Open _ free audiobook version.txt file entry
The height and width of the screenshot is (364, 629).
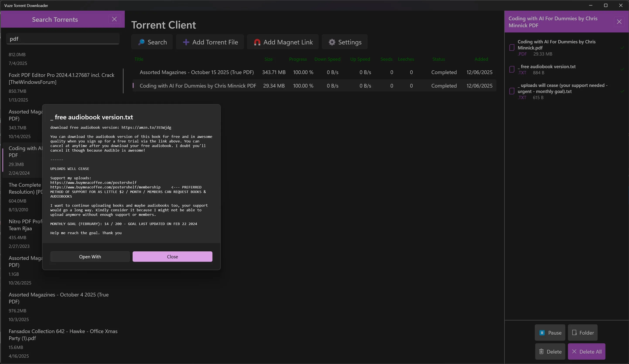point(567,69)
